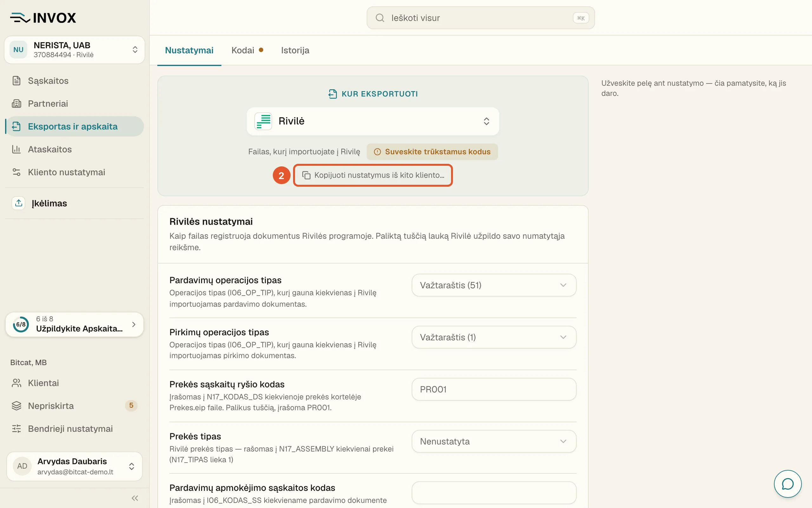The width and height of the screenshot is (812, 508).
Task: Open Bendrieji nustatymai sliders icon
Action: tap(16, 429)
